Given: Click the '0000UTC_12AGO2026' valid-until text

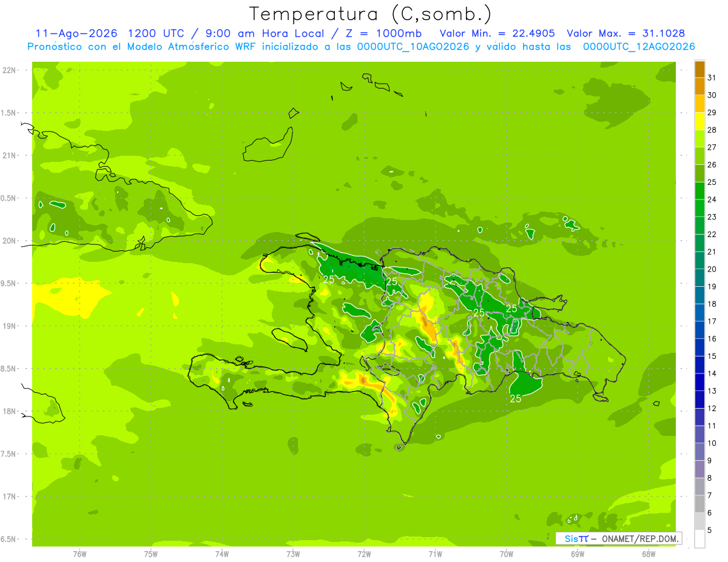Looking at the screenshot, I should [639, 47].
